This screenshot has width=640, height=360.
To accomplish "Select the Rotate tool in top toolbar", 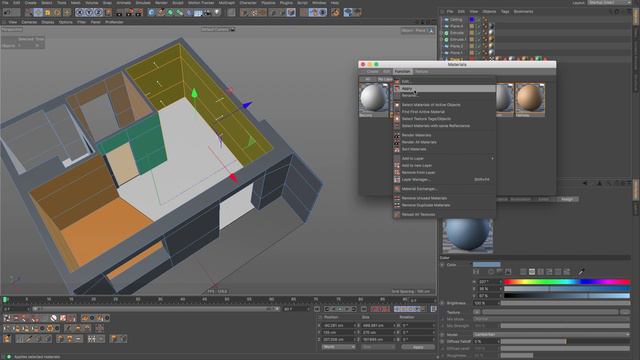I will click(x=57, y=13).
